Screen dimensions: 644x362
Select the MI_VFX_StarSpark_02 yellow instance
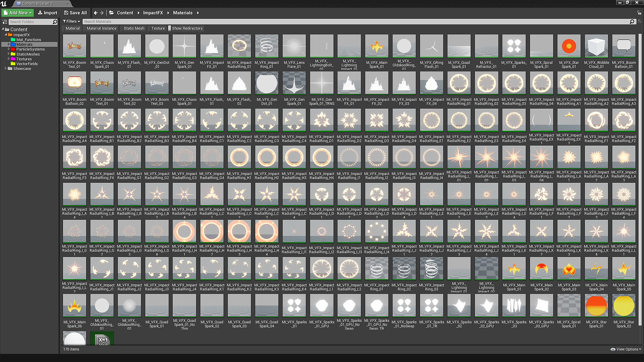click(x=624, y=311)
